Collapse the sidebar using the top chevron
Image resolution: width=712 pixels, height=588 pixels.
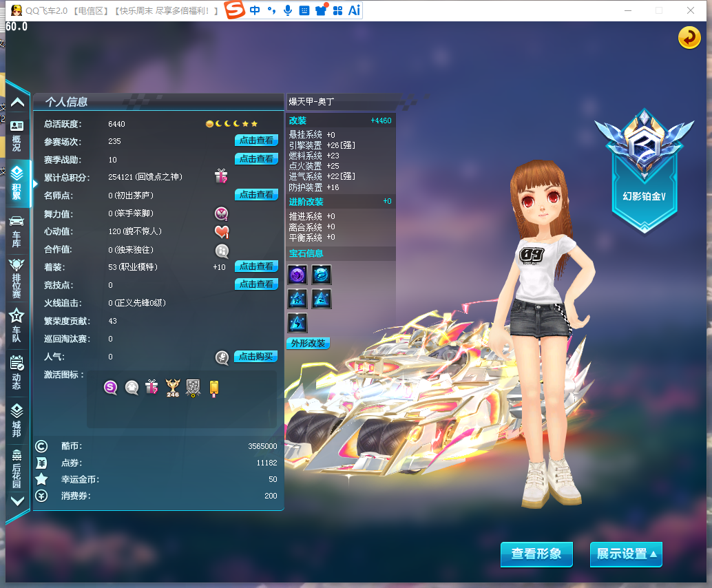point(18,103)
